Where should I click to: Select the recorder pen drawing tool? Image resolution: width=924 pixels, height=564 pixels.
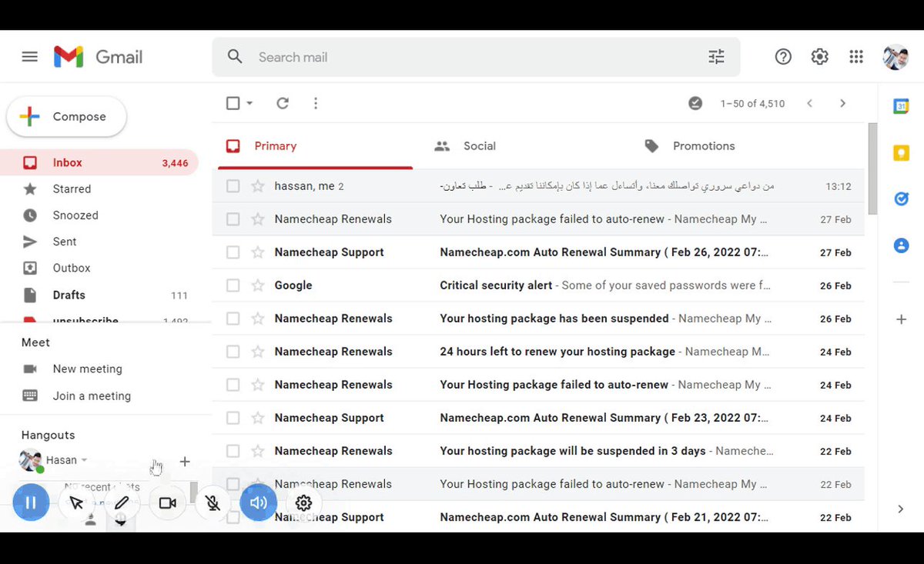tap(122, 503)
